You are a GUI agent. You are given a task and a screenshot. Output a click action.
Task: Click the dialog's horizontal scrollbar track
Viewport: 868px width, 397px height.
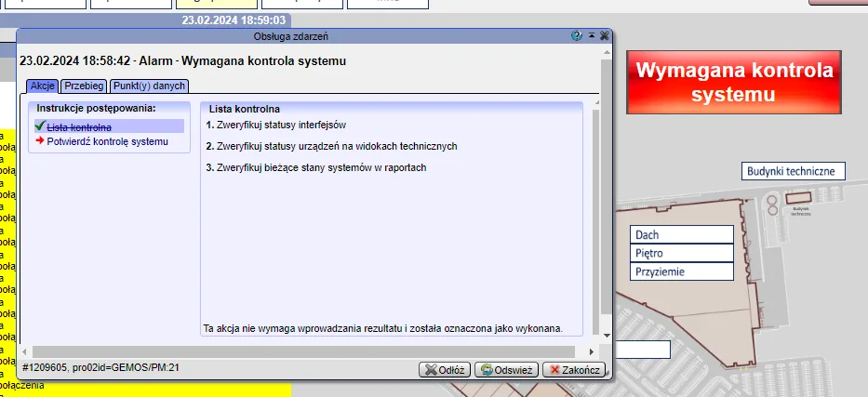click(x=303, y=351)
